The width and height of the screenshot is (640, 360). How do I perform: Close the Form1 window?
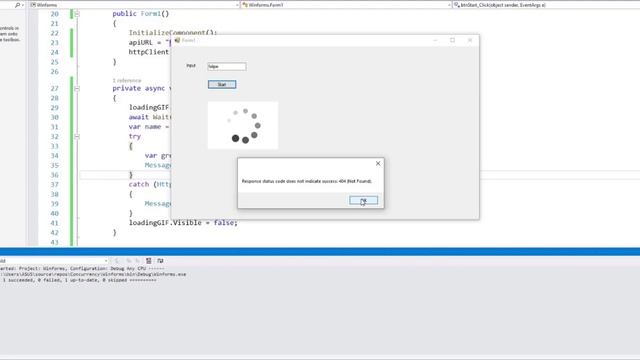tap(470, 40)
